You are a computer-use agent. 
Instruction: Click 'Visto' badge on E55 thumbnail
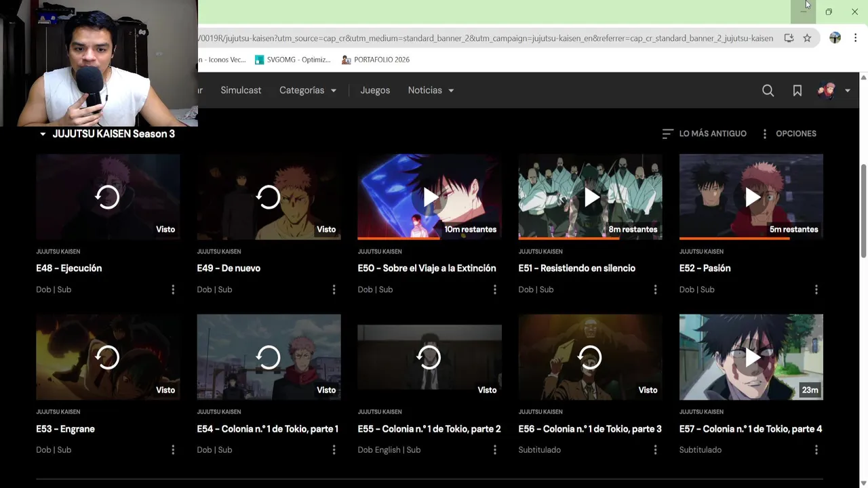point(487,390)
